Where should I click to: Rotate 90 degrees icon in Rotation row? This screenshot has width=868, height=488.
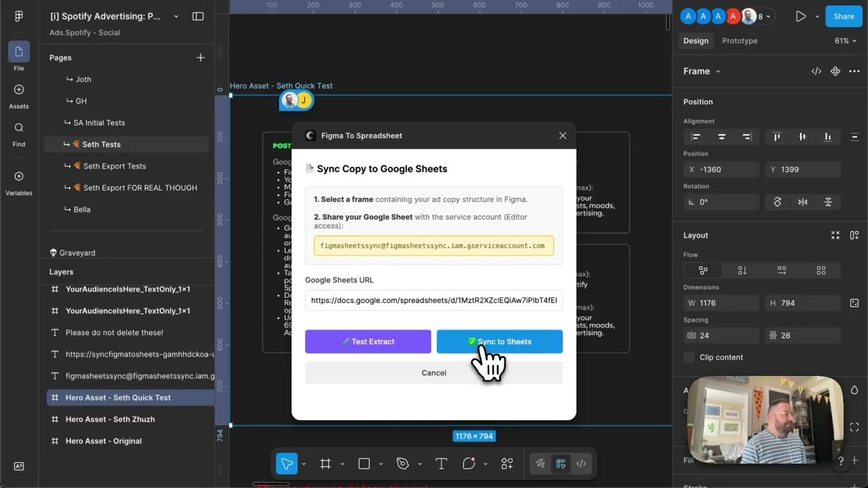point(777,202)
